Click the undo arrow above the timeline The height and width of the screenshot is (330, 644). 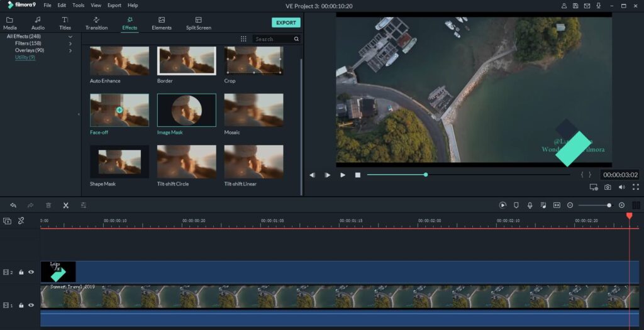[x=13, y=206]
